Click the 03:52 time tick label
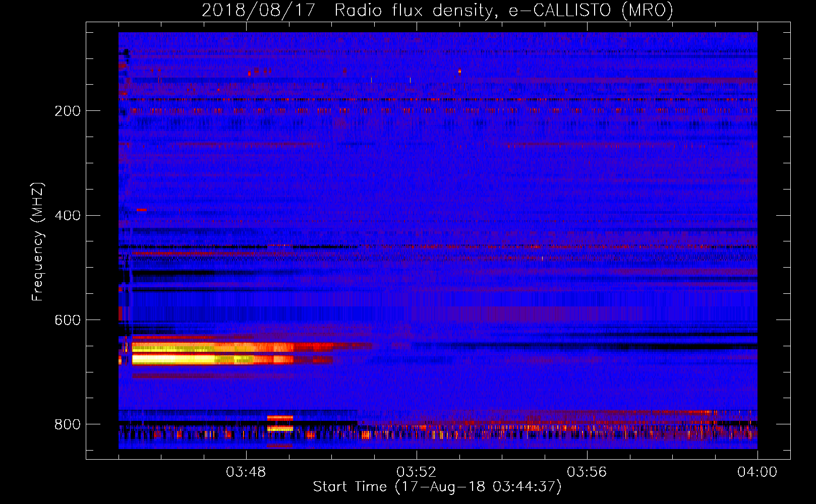The height and width of the screenshot is (504, 816). [x=417, y=472]
